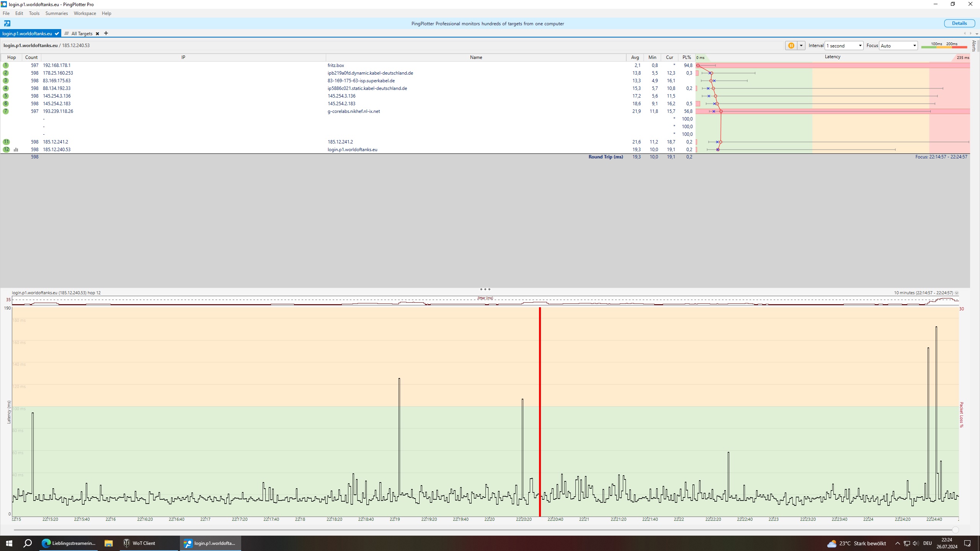
Task: Toggle the hop 7 green circle
Action: point(6,111)
